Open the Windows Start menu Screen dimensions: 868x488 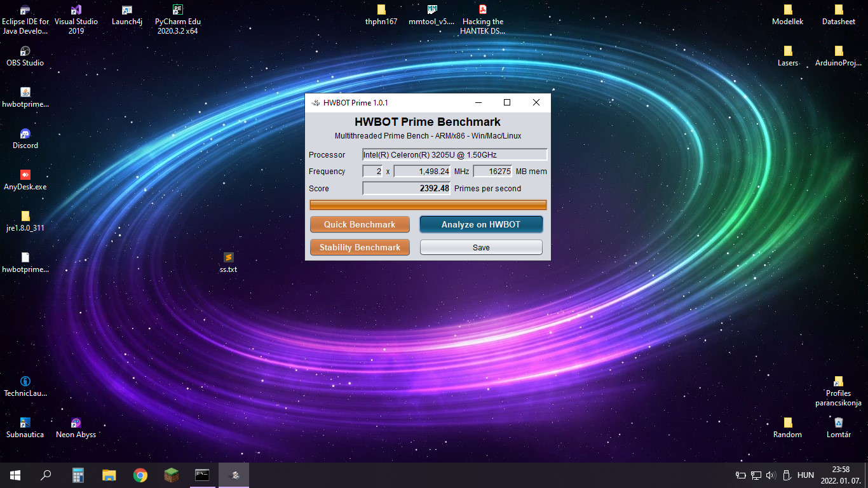pyautogui.click(x=15, y=475)
